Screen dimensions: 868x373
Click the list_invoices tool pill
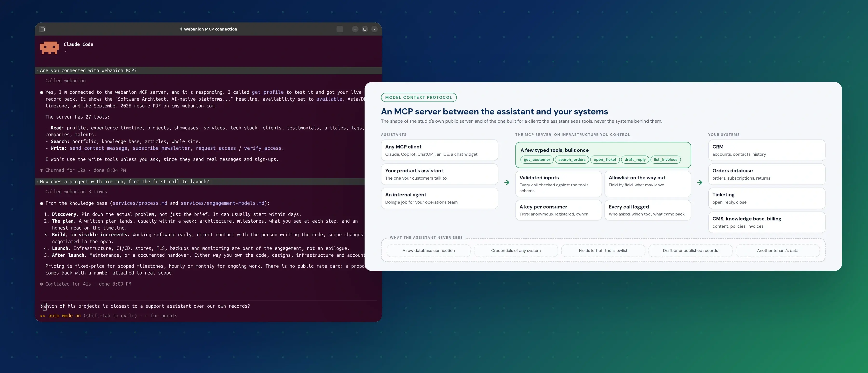(665, 160)
